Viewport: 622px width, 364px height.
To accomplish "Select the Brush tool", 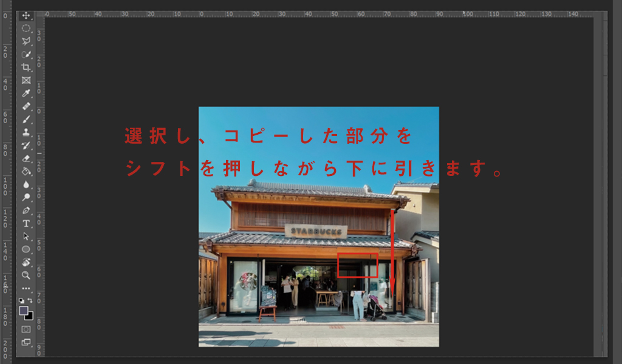I will (x=26, y=120).
